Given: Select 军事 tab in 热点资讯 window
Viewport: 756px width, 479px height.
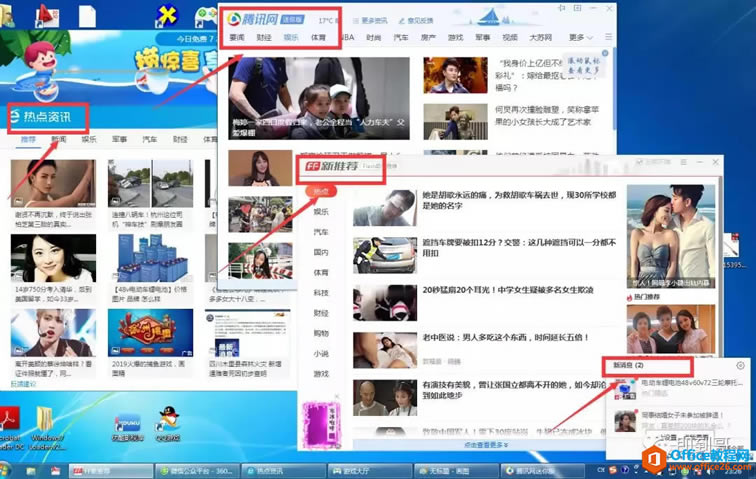Looking at the screenshot, I should coord(120,139).
